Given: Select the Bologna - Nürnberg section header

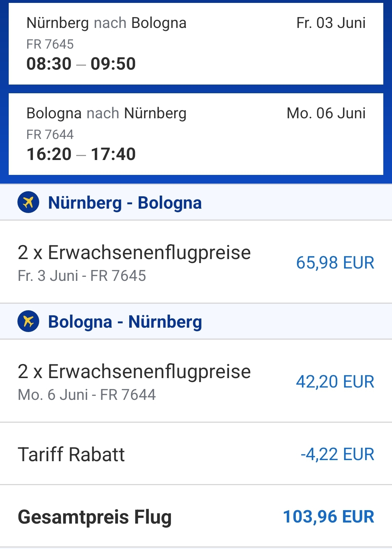Looking at the screenshot, I should tap(125, 322).
